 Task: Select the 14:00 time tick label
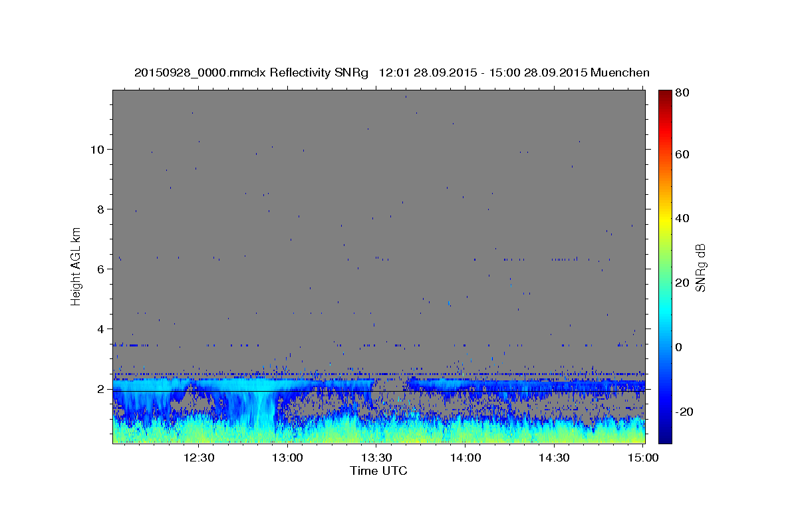[465, 458]
